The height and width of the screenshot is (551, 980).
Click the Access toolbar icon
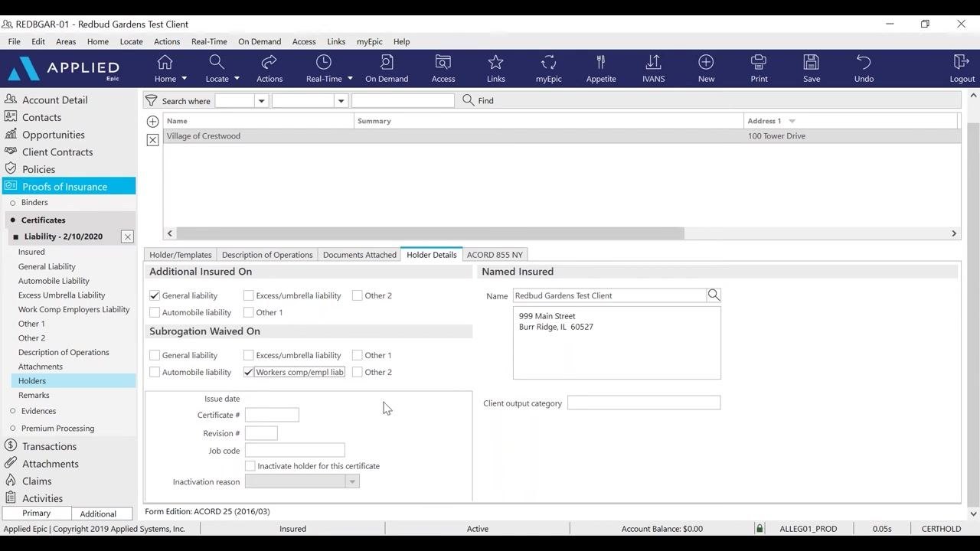(443, 62)
